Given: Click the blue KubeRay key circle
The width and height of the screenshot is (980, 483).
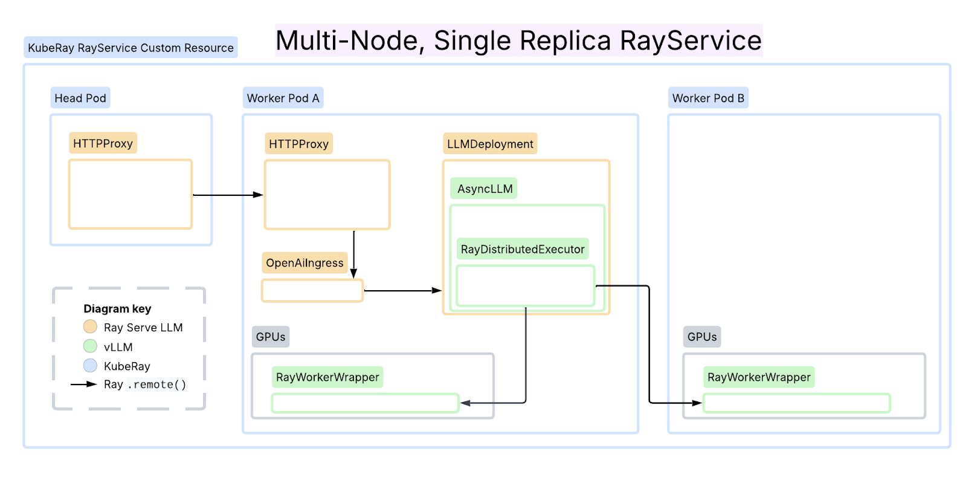Looking at the screenshot, I should [90, 365].
